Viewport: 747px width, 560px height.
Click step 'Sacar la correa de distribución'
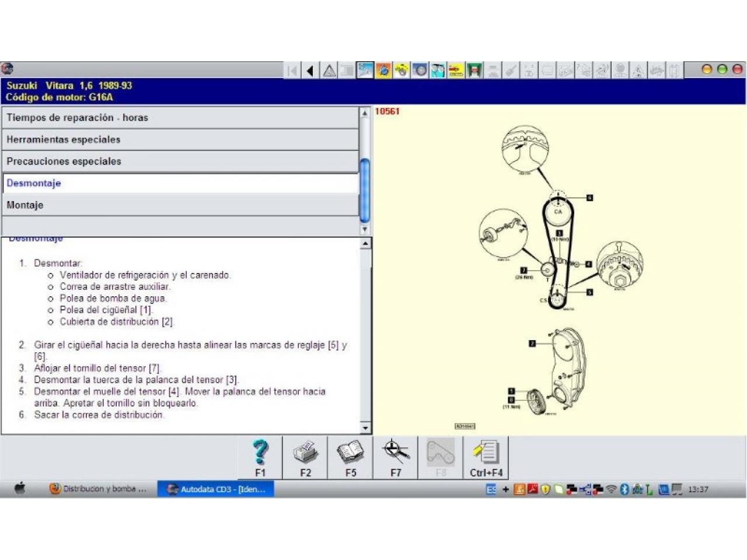click(x=99, y=415)
